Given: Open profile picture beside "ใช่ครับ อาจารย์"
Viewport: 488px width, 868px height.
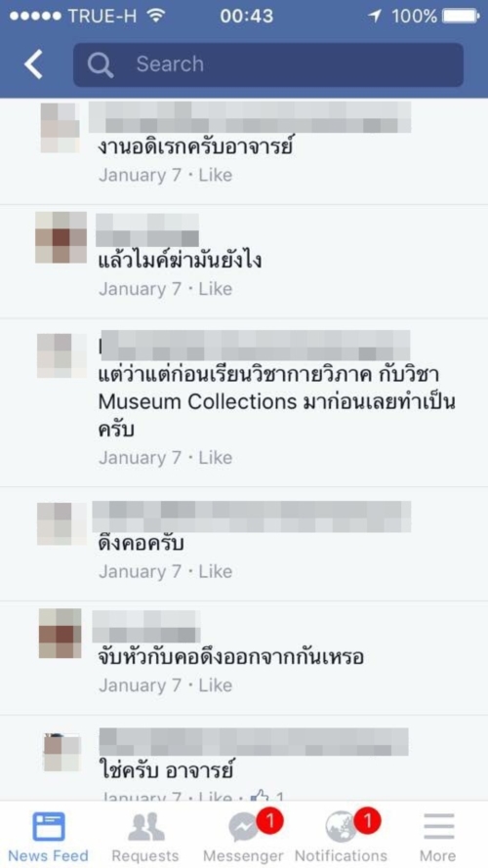Looking at the screenshot, I should (x=61, y=753).
